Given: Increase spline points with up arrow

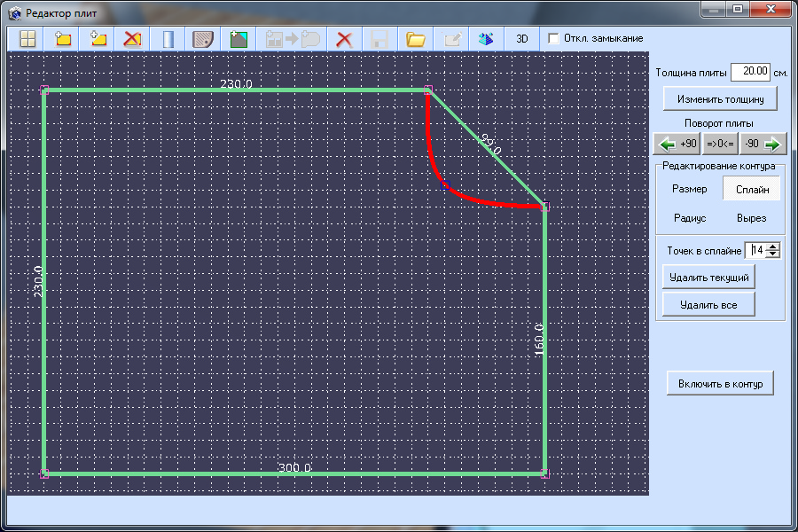Looking at the screenshot, I should coord(772,246).
